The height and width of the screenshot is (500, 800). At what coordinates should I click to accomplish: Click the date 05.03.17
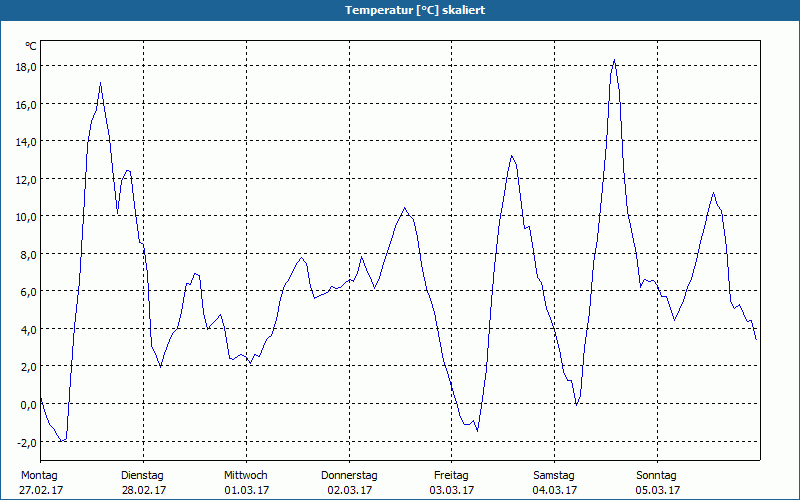[658, 490]
